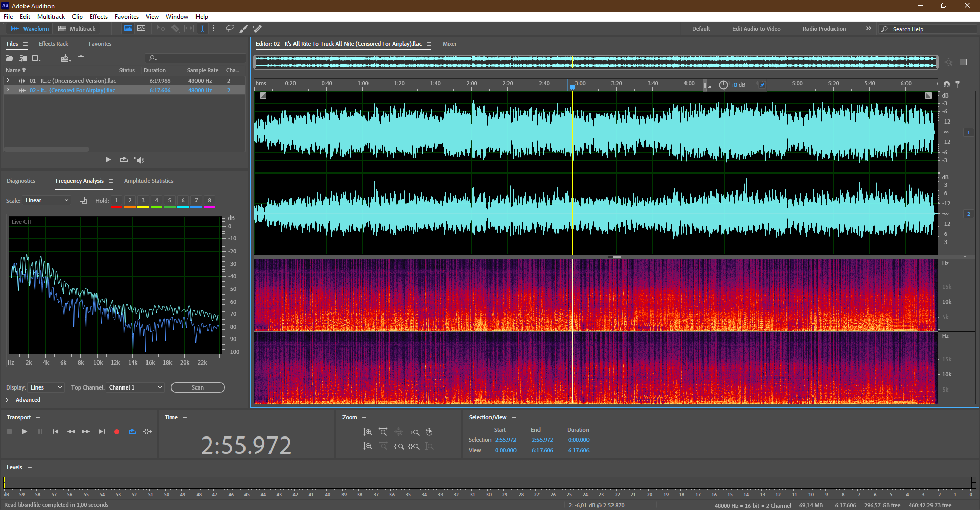Start playback with the Play button
The height and width of the screenshot is (510, 980).
pos(24,432)
